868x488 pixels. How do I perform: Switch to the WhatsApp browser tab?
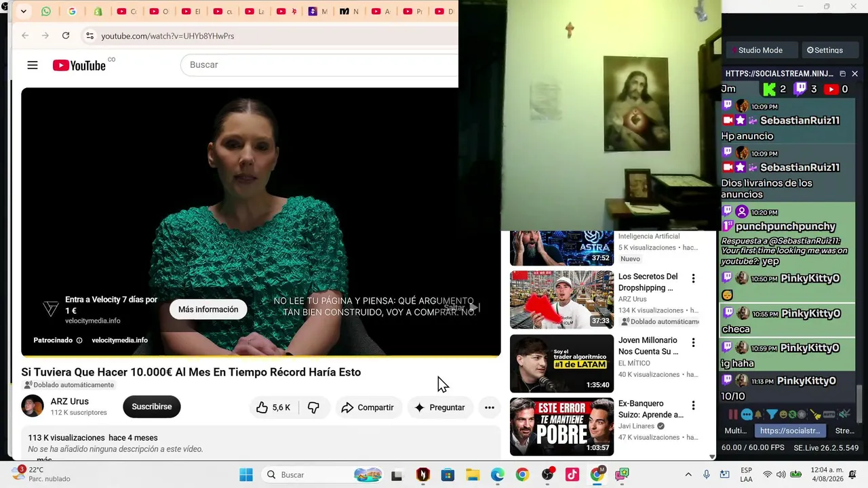click(x=46, y=12)
